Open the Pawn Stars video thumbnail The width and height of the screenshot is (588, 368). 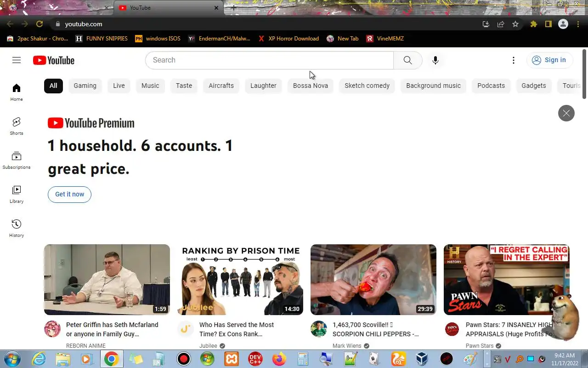(x=507, y=280)
